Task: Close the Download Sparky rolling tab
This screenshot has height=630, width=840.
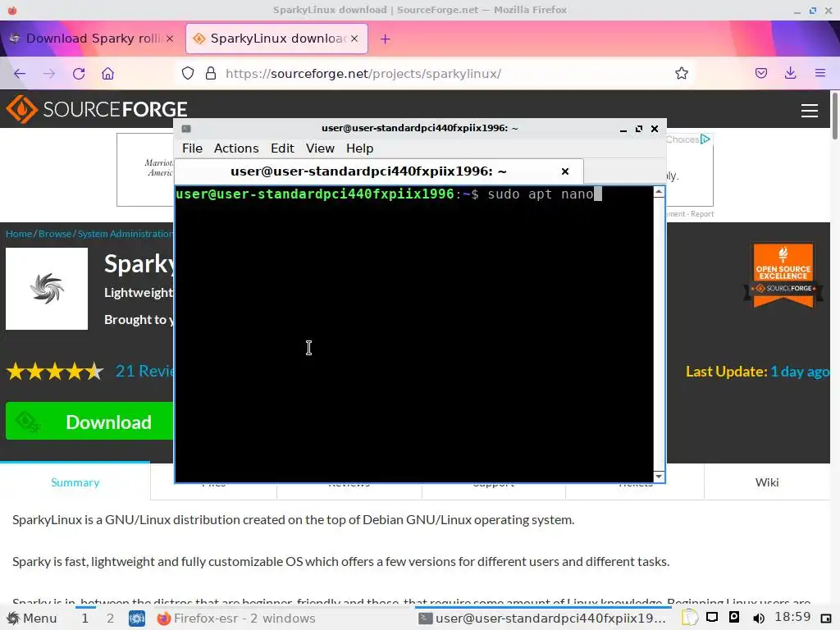Action: (x=170, y=39)
